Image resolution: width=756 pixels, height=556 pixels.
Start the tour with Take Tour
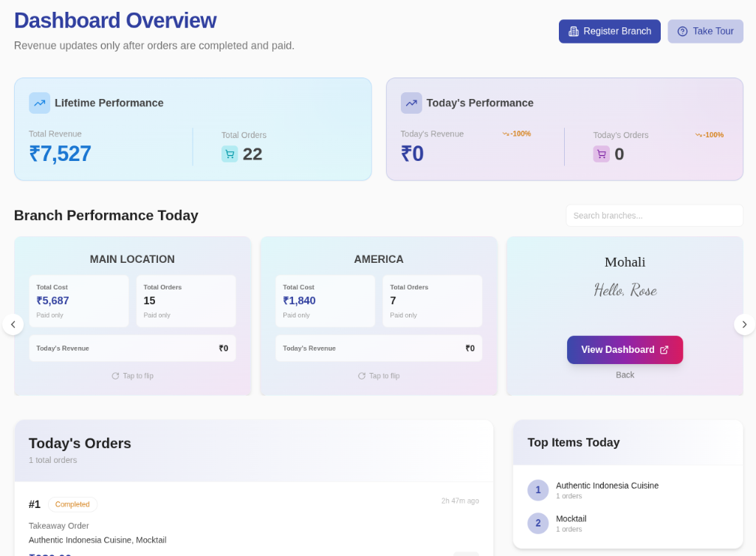click(705, 32)
